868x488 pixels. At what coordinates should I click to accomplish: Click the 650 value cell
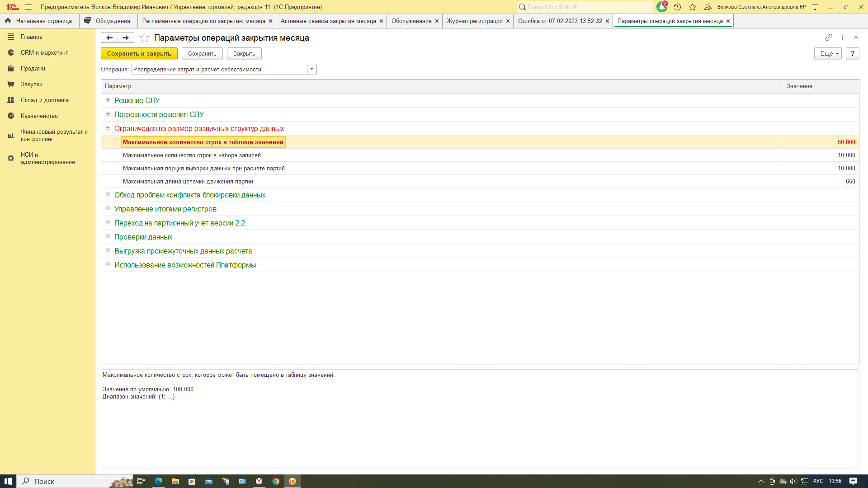click(x=821, y=181)
